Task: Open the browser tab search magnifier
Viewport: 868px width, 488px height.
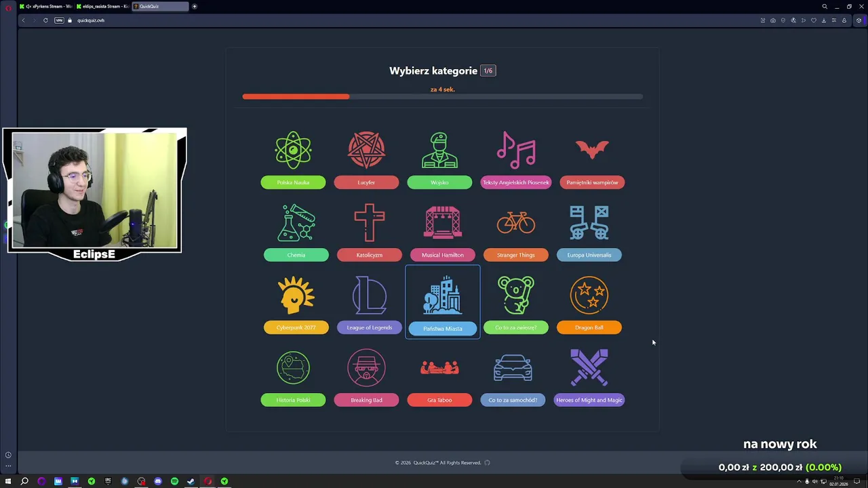Action: tap(825, 6)
